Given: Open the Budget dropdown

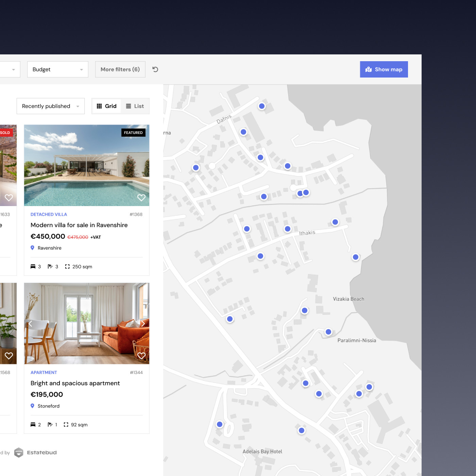Looking at the screenshot, I should 58,69.
